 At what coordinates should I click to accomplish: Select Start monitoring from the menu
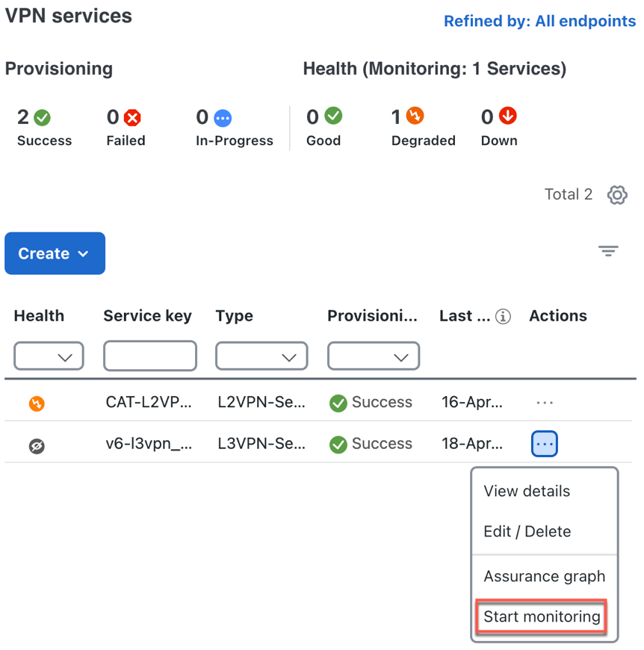point(542,617)
